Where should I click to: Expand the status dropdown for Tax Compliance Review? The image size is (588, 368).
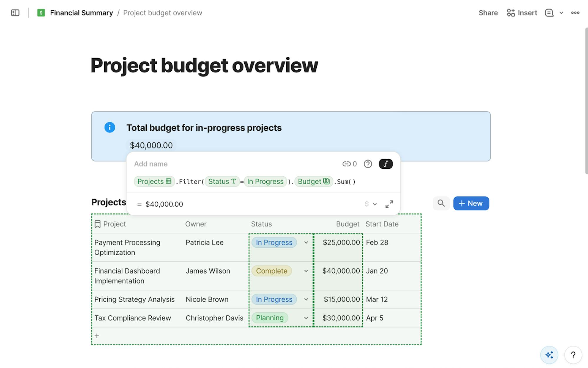(x=306, y=318)
